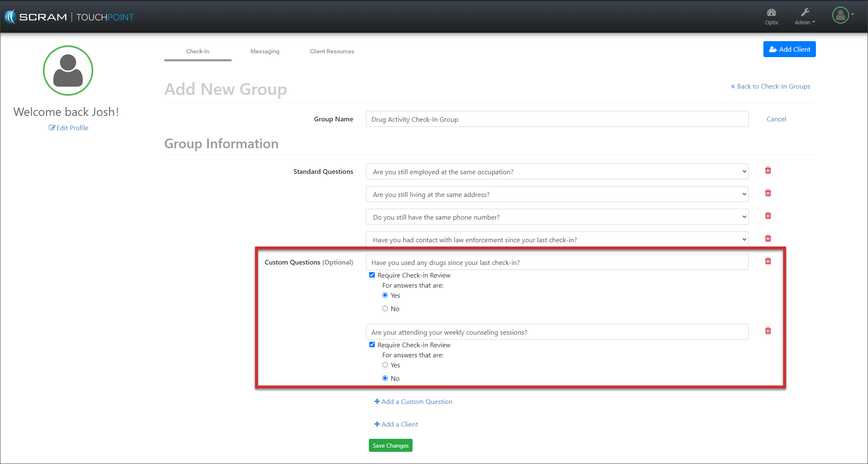Remove the same address question
Screen dimensions: 868x464
(768, 193)
